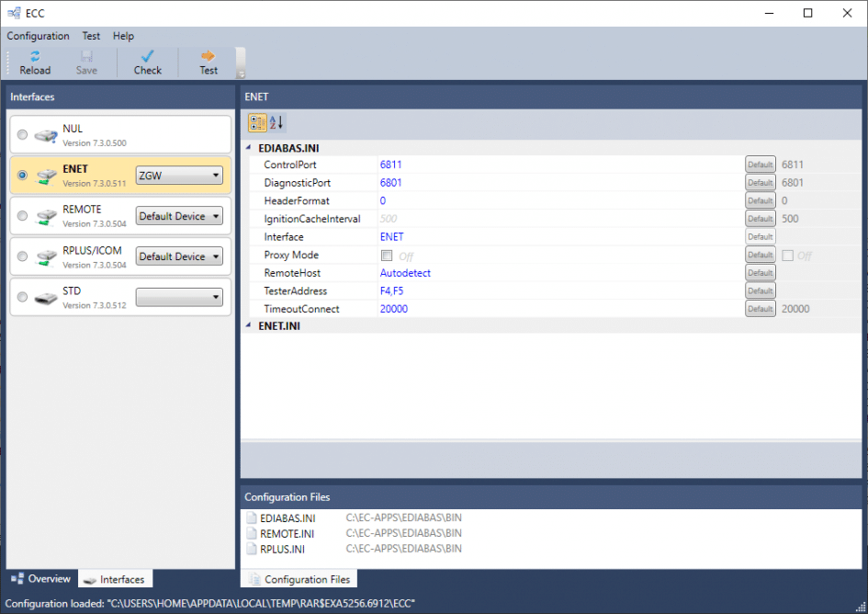Select the STD interface radio button
Screen dimensions: 868x614
pyautogui.click(x=22, y=297)
